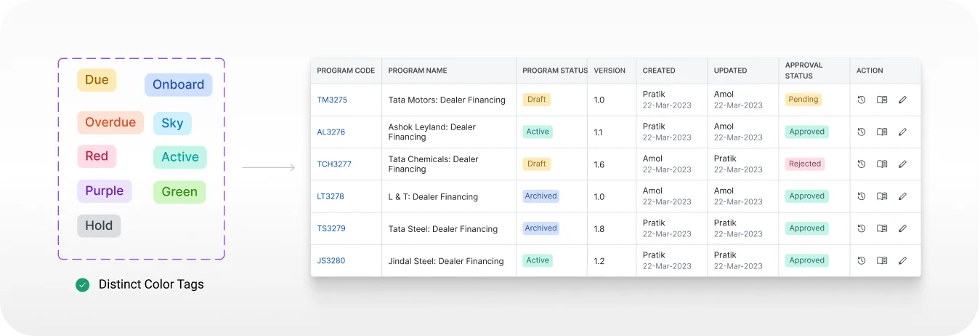Go to program TS3279 link

[x=331, y=228]
